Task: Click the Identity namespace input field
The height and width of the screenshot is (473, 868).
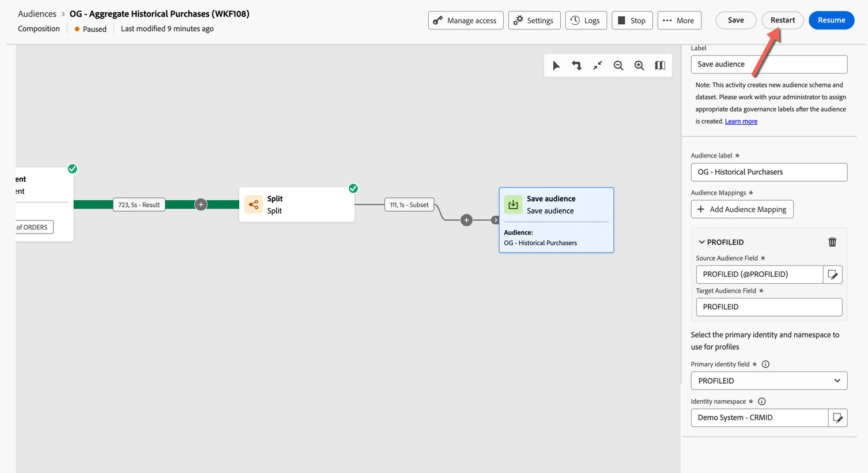Action: [759, 418]
